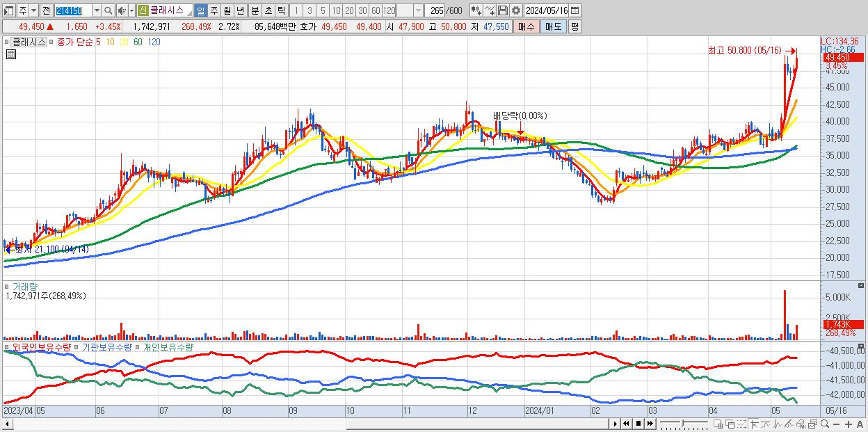Edit the candle count field 265
Image resolution: width=868 pixels, height=432 pixels.
[435, 10]
